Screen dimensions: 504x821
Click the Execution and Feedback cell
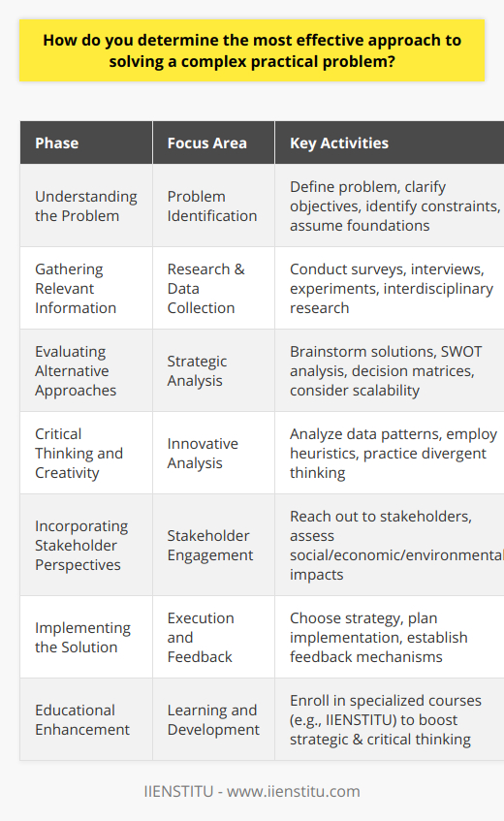[x=213, y=637]
